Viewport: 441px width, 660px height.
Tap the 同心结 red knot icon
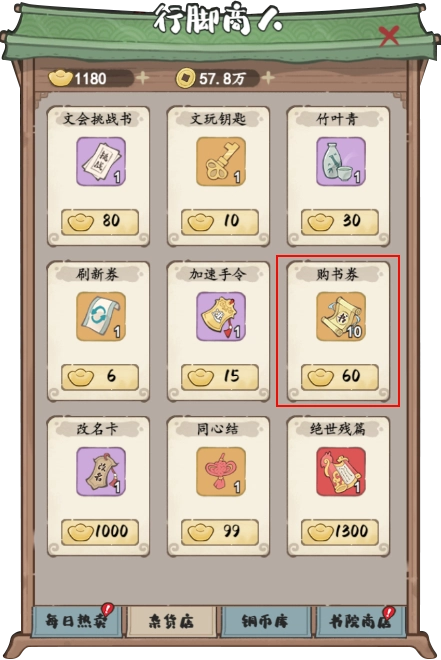(x=221, y=471)
